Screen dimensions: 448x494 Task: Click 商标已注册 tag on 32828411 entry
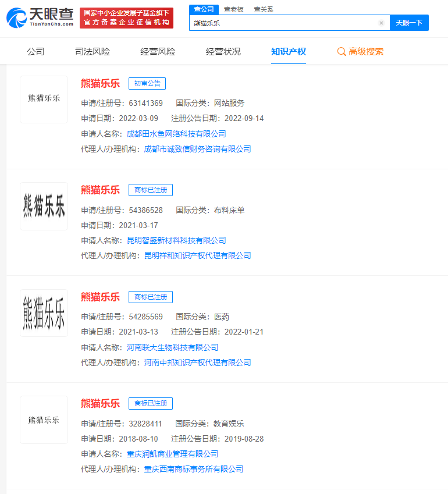[x=151, y=403]
